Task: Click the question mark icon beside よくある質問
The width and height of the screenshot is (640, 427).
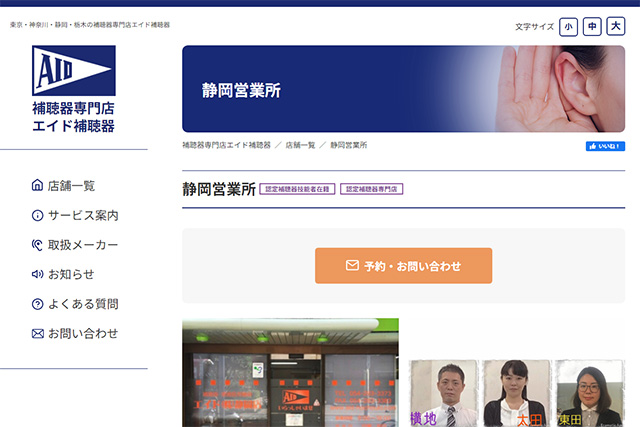Action: click(x=38, y=304)
